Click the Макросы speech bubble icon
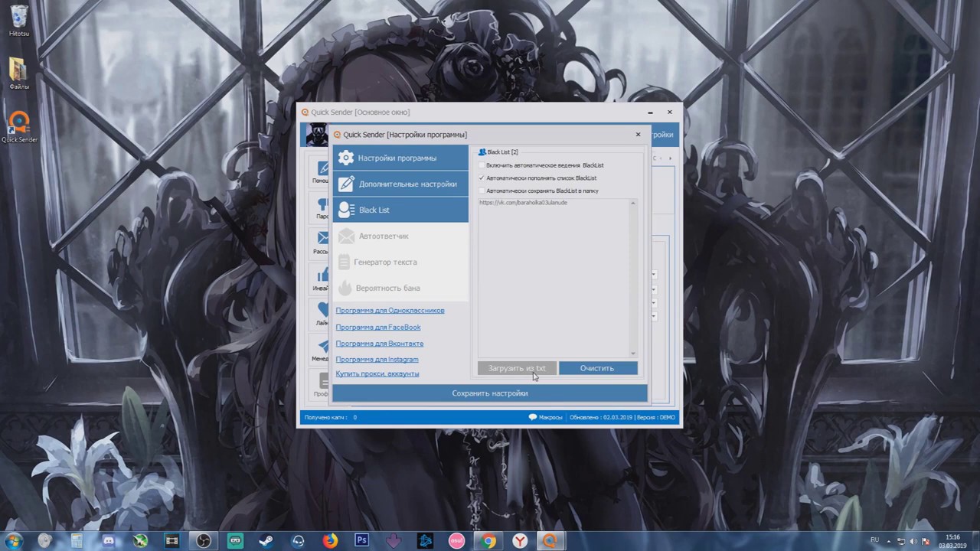This screenshot has width=980, height=551. [533, 417]
